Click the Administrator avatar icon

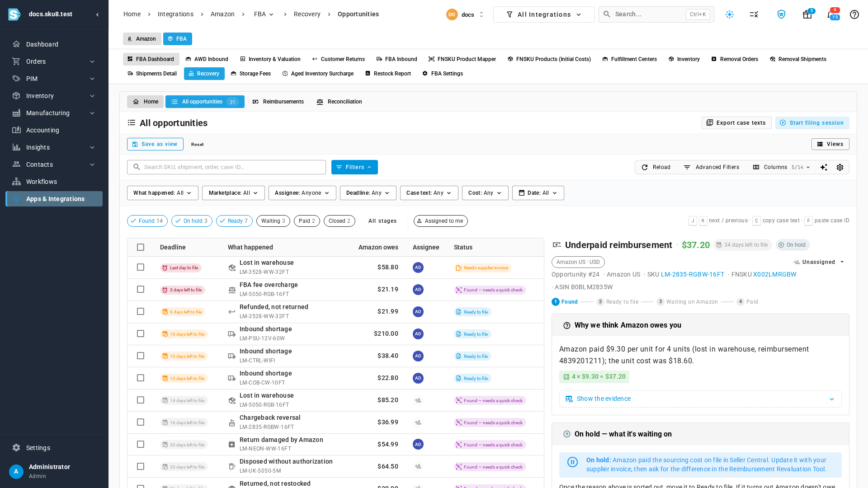click(x=16, y=471)
